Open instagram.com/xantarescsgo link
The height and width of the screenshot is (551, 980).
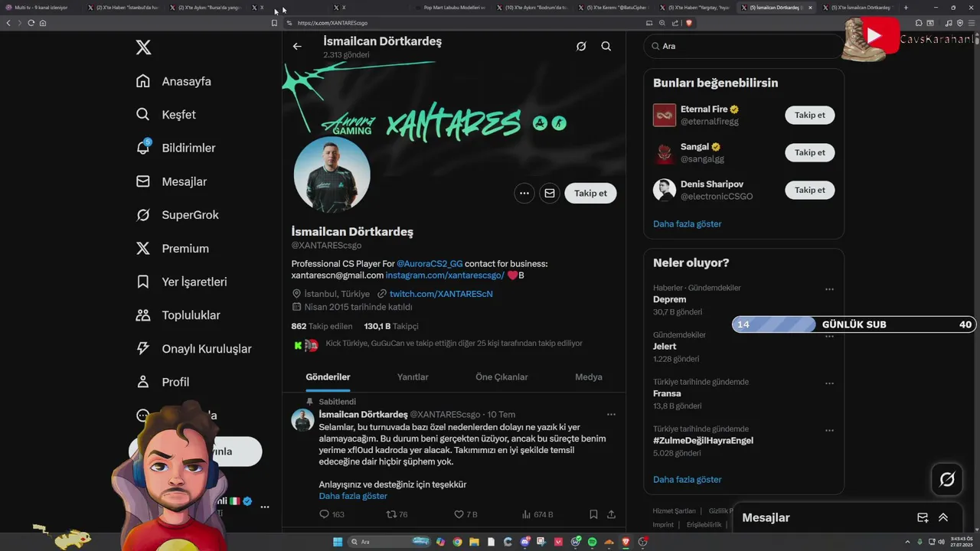tap(445, 275)
